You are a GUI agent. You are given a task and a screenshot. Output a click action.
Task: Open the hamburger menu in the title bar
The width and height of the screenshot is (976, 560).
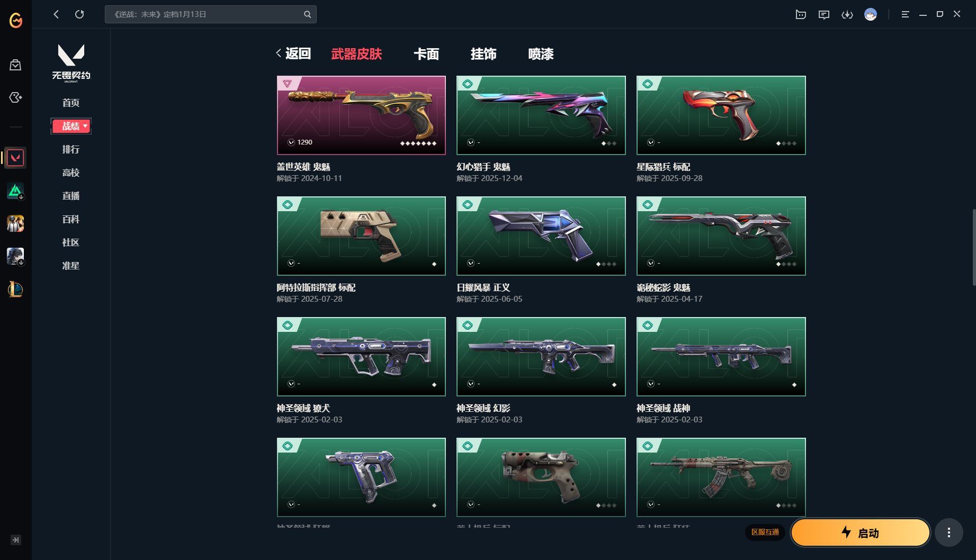point(905,14)
